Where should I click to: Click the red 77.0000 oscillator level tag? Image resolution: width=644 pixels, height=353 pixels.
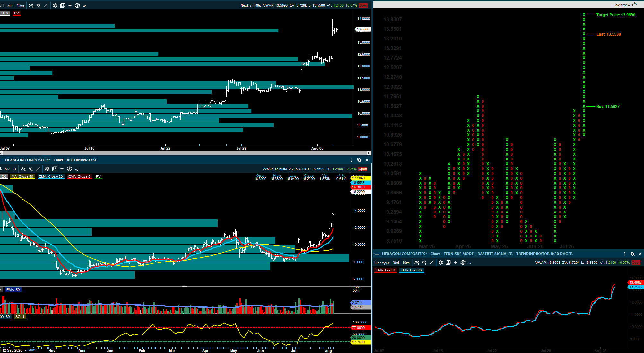360,328
